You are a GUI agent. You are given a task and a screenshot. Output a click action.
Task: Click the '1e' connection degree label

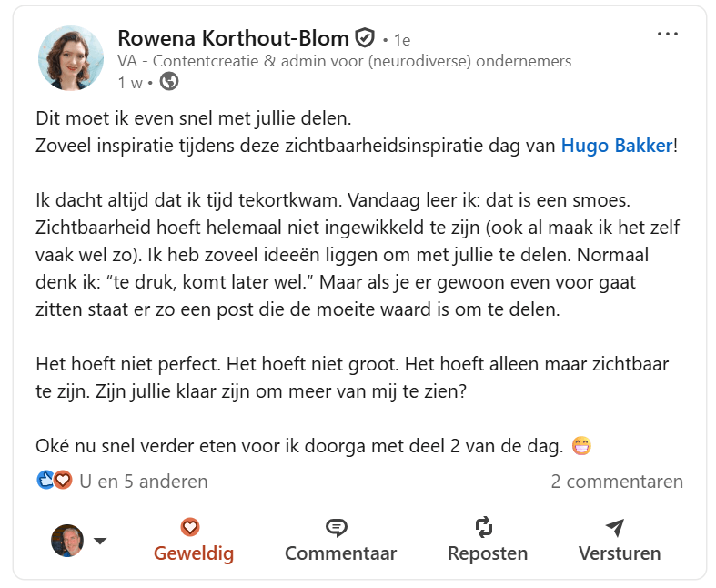[x=401, y=40]
